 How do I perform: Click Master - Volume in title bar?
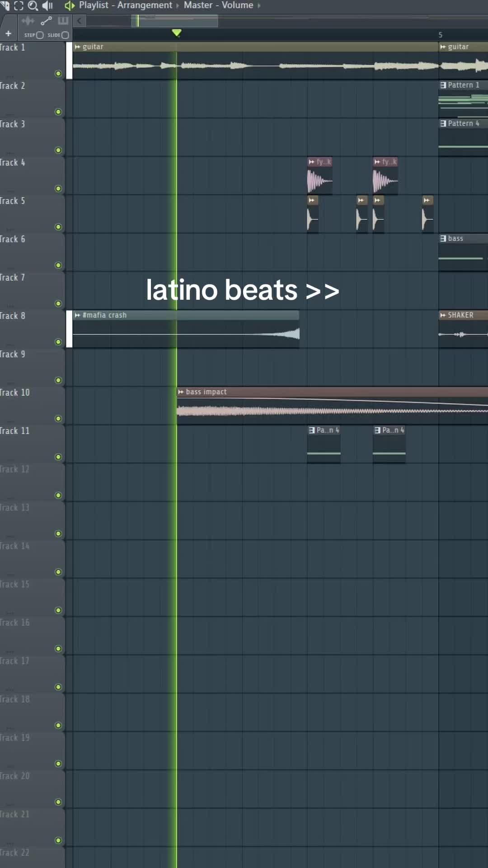[x=218, y=5]
